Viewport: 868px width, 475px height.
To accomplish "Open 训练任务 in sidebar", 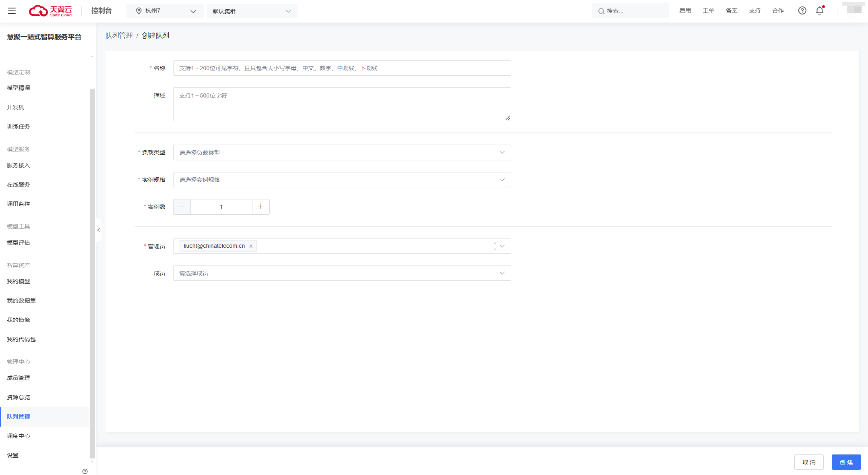I will [x=19, y=127].
